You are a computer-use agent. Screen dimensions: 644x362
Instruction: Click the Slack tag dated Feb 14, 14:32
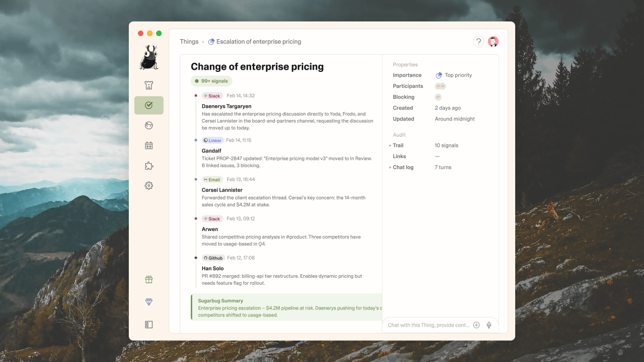(212, 96)
